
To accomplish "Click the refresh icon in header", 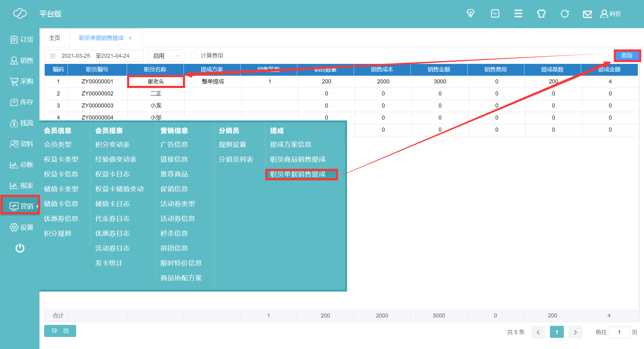I will [564, 14].
